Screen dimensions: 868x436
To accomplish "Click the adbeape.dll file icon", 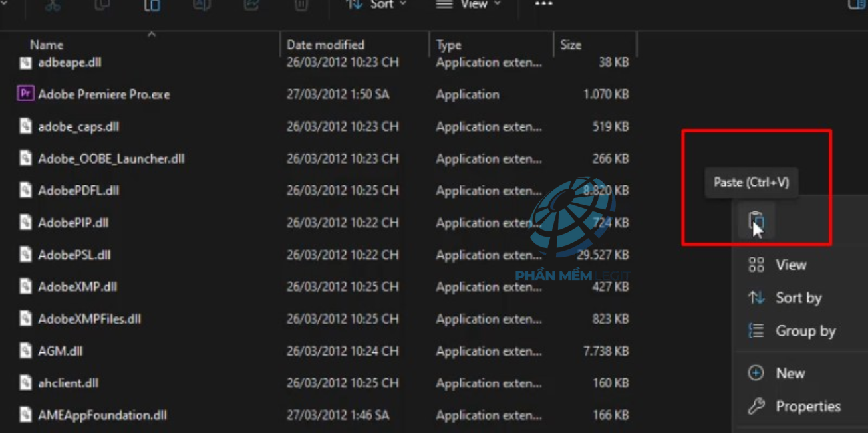I will point(25,62).
